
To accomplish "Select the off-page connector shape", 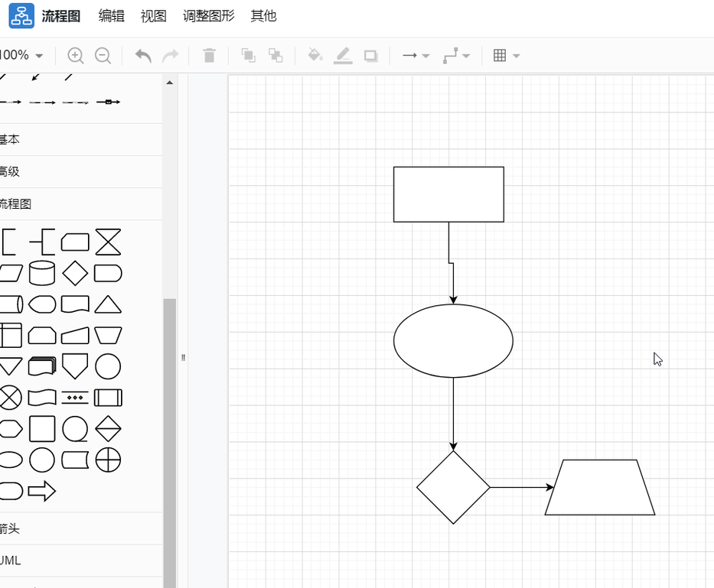I will point(75,366).
